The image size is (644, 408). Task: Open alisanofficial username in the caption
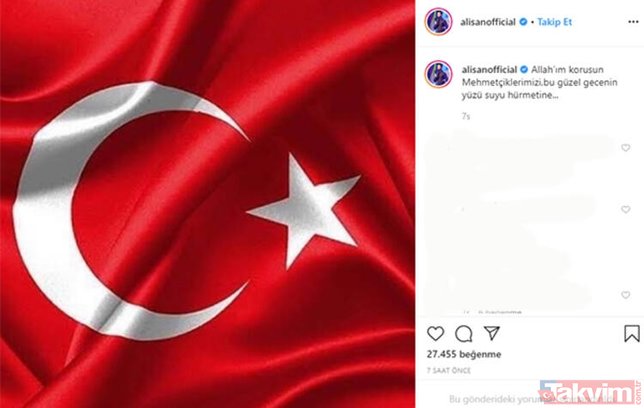[x=489, y=69]
